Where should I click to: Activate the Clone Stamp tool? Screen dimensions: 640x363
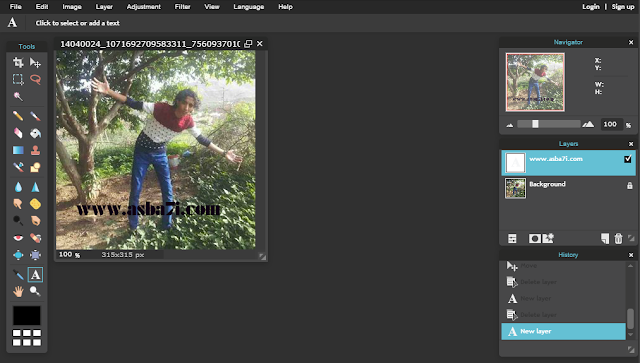click(x=36, y=150)
